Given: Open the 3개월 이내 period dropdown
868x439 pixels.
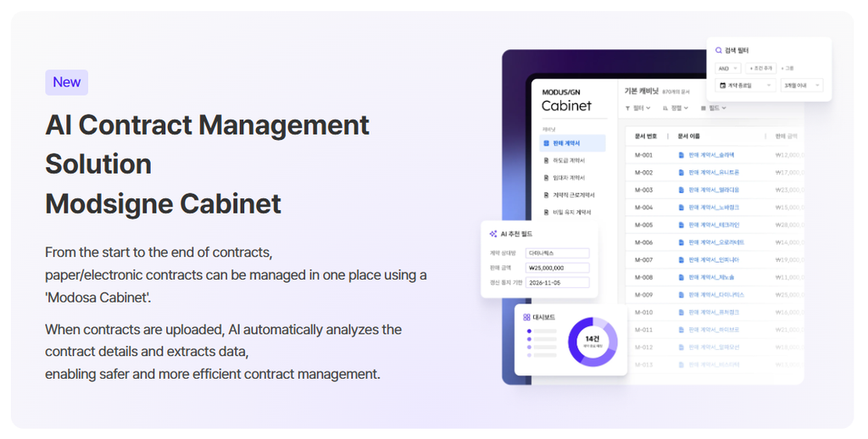Looking at the screenshot, I should pos(802,86).
